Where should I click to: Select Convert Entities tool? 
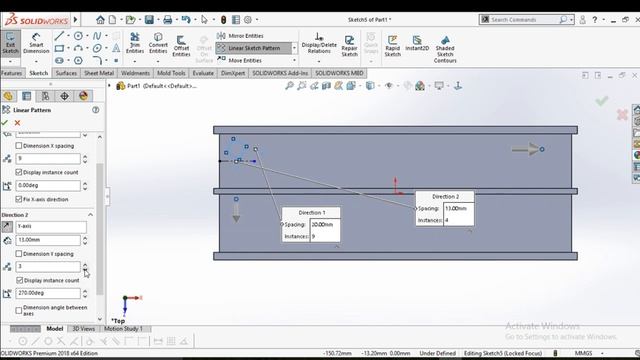(158, 43)
